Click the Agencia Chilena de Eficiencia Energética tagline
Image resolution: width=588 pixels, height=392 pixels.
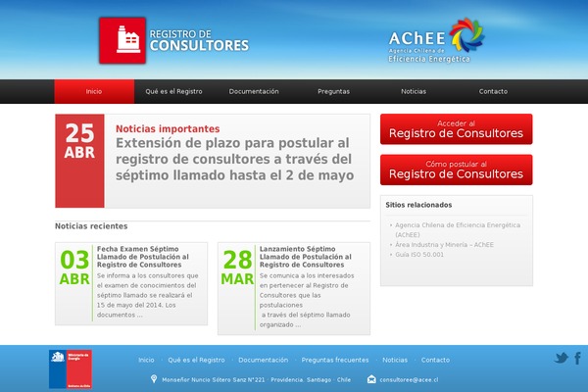tap(429, 55)
